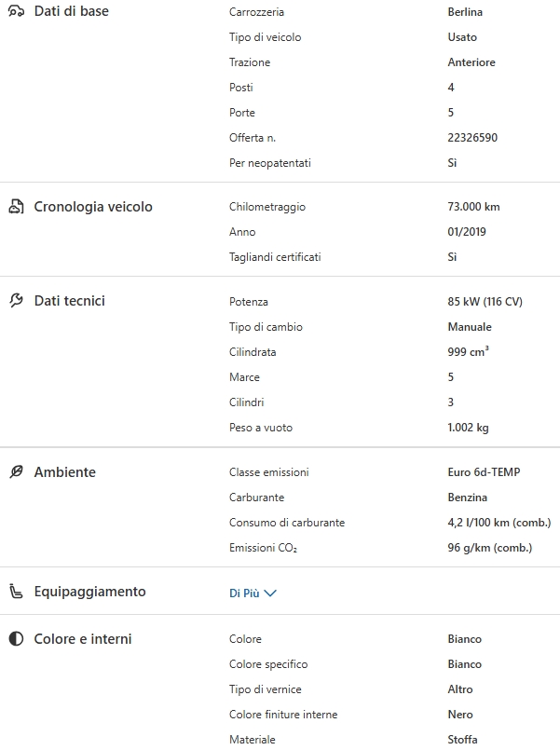
Task: Click the Equipaggiamento section heading
Action: (x=90, y=592)
